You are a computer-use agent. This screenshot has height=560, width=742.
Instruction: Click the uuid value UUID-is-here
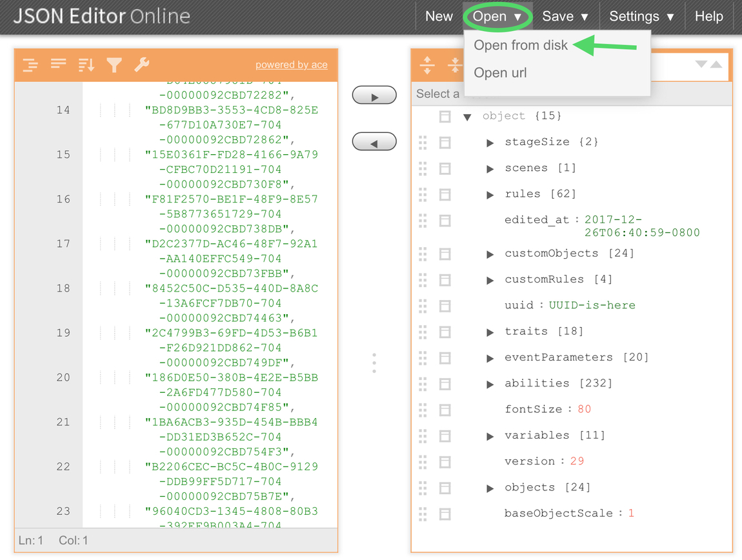[x=592, y=305]
